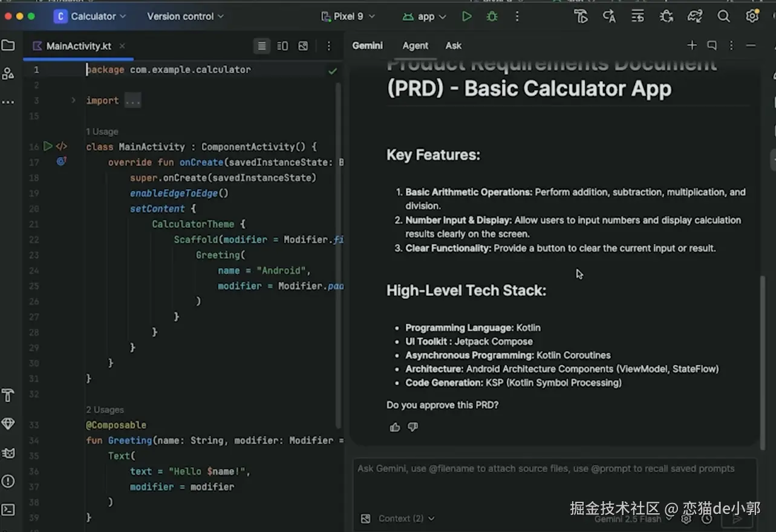Viewport: 776px width, 532px height.
Task: Open the Problems exclamation icon
Action: click(x=8, y=481)
